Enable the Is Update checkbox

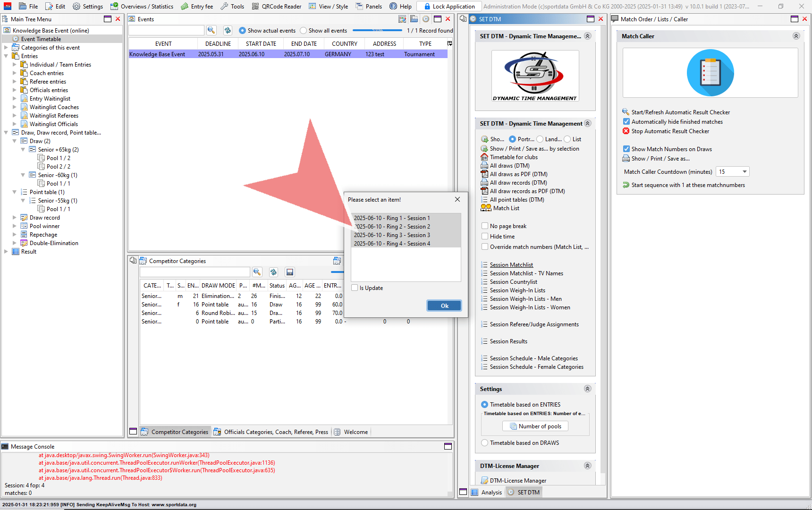(x=355, y=288)
